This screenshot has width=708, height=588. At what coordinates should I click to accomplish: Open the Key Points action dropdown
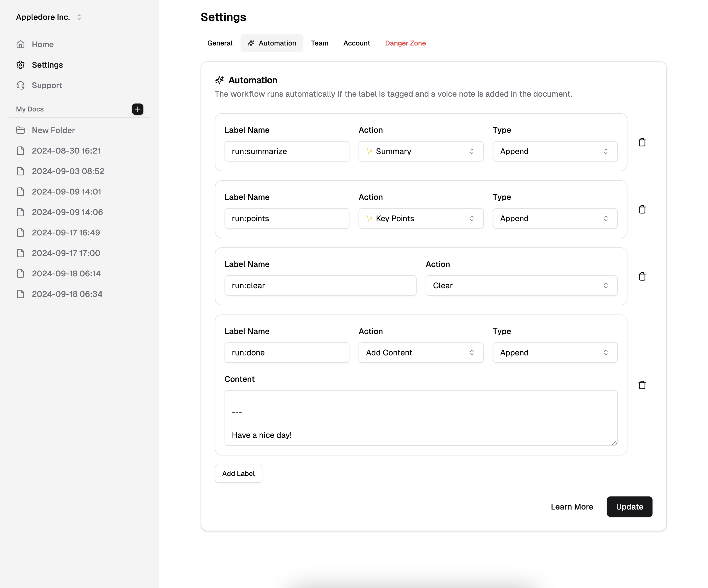(420, 218)
